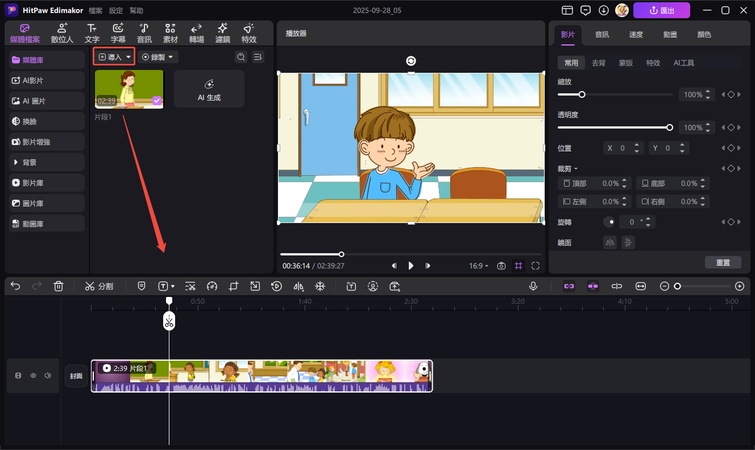Mute the video track speaker icon
The height and width of the screenshot is (450, 755).
(46, 376)
